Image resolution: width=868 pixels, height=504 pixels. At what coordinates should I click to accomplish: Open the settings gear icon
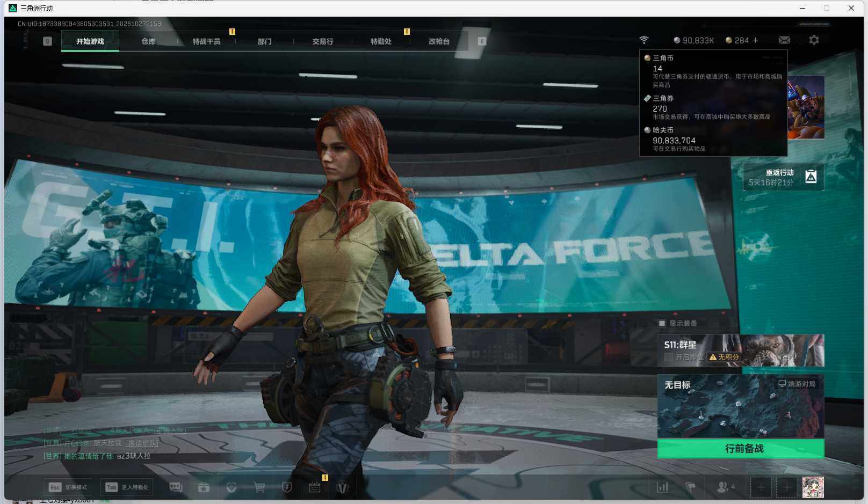pos(814,40)
